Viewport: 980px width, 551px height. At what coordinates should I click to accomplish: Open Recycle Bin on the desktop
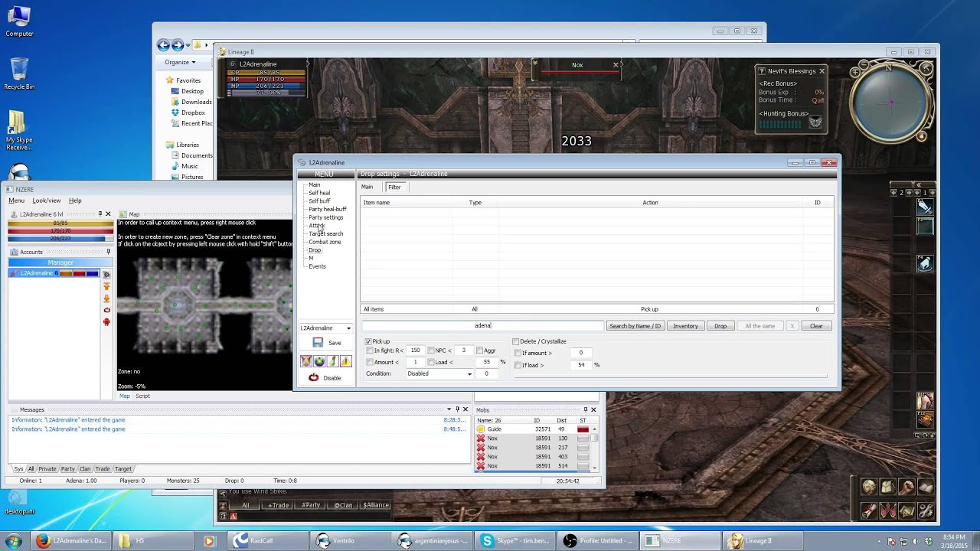pos(19,73)
